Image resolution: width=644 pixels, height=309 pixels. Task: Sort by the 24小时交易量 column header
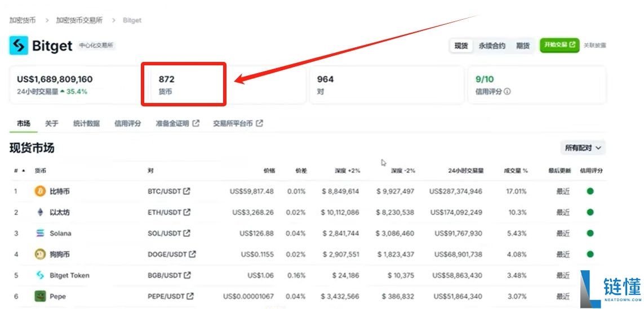466,171
